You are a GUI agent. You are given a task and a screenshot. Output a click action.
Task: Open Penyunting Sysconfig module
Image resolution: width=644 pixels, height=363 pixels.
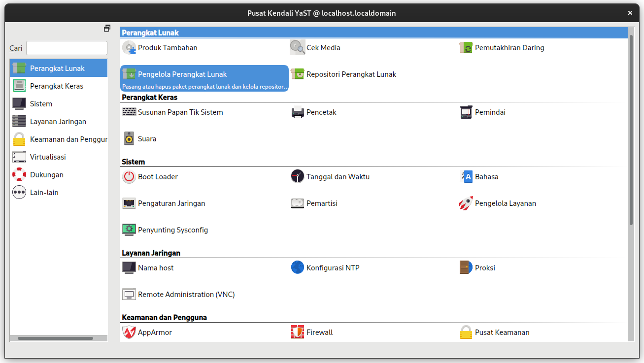click(x=172, y=230)
